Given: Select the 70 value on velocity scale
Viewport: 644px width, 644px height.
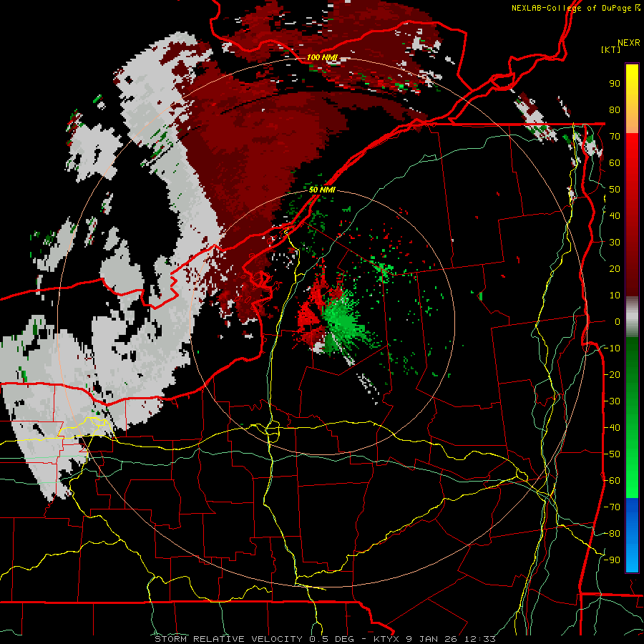Looking at the screenshot, I should pyautogui.click(x=615, y=137).
